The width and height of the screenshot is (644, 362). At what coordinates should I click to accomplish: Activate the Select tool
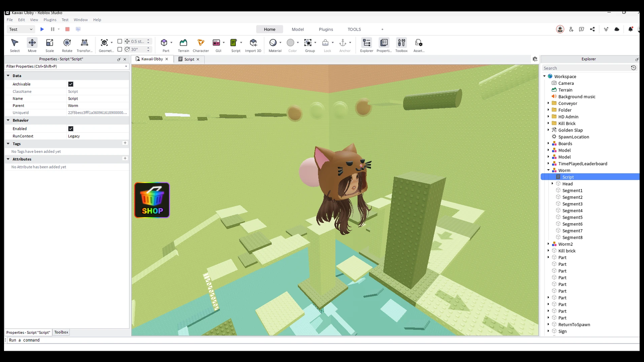pos(15,45)
